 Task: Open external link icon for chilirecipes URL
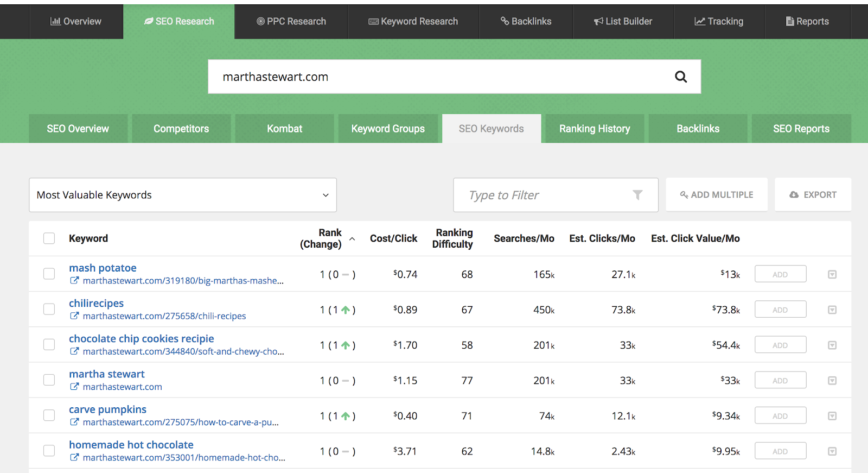(x=74, y=316)
